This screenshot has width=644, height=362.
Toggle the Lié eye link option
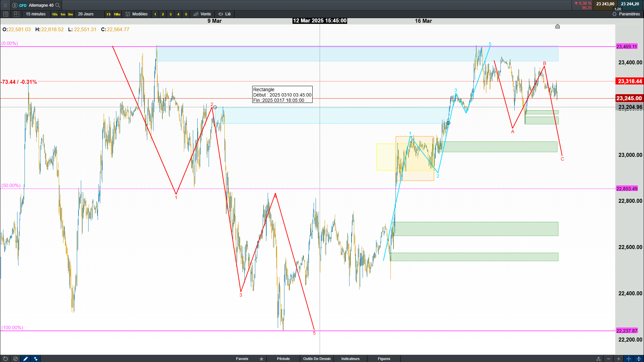pos(225,14)
